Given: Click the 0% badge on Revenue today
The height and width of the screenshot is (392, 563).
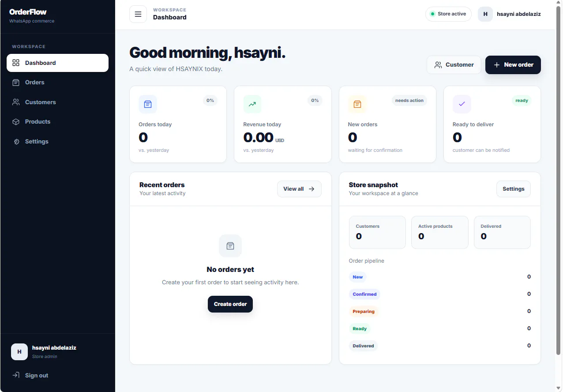Looking at the screenshot, I should pyautogui.click(x=315, y=101).
